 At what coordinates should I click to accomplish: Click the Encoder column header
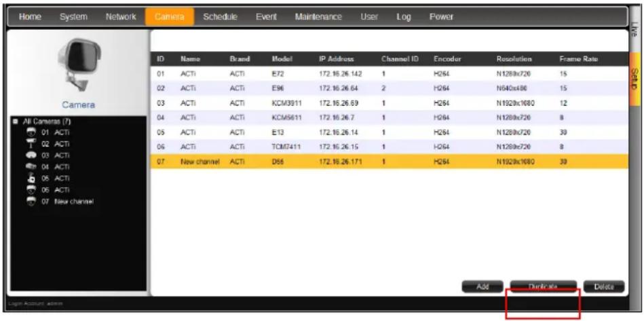click(x=447, y=59)
